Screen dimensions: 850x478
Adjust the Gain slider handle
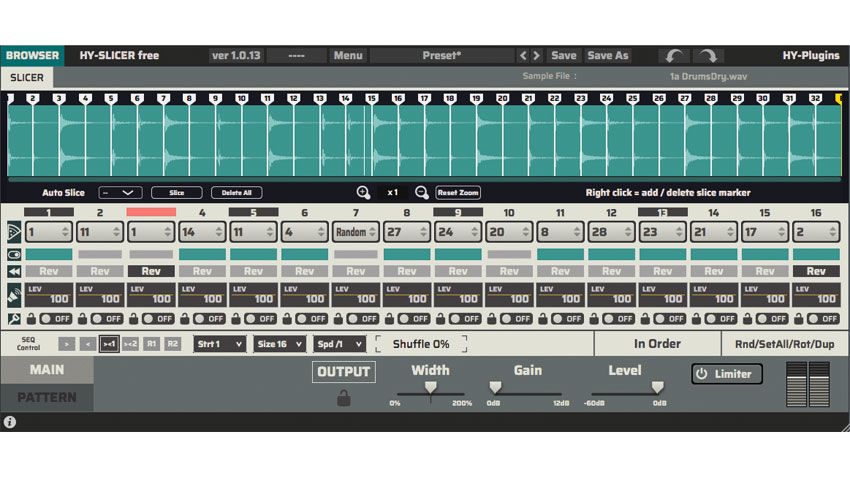pyautogui.click(x=495, y=386)
